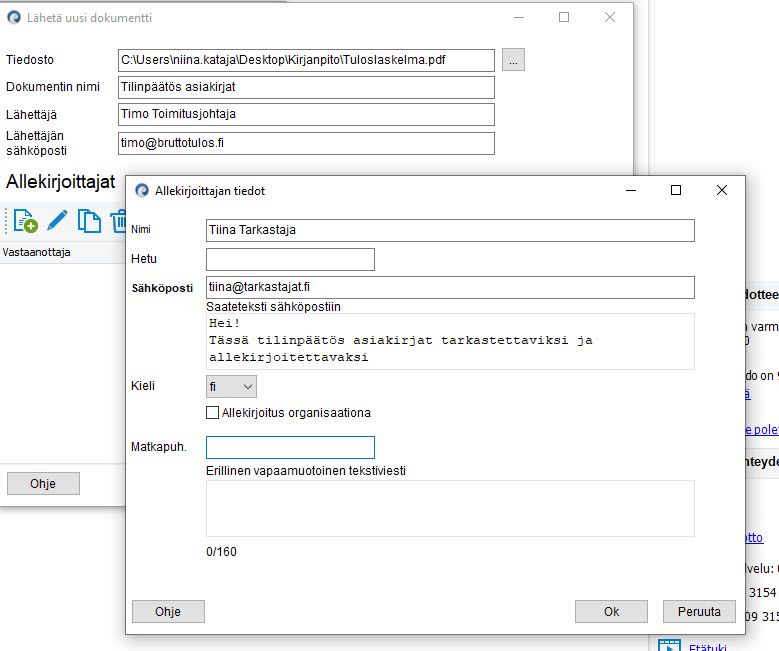Screen dimensions: 779x651
Task: Click the Lähetä uusi dokumentti title bar app icon
Action: tap(14, 18)
